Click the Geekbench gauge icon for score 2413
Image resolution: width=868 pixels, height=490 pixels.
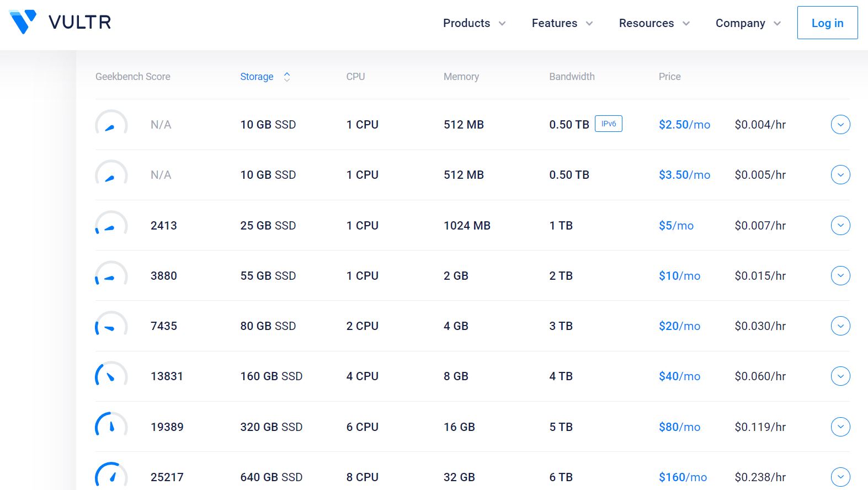[111, 225]
